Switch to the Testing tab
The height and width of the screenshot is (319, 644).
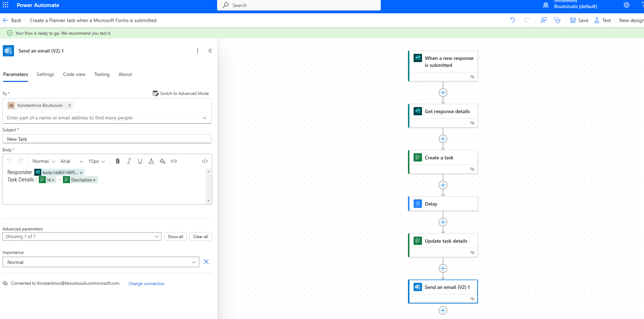(102, 74)
